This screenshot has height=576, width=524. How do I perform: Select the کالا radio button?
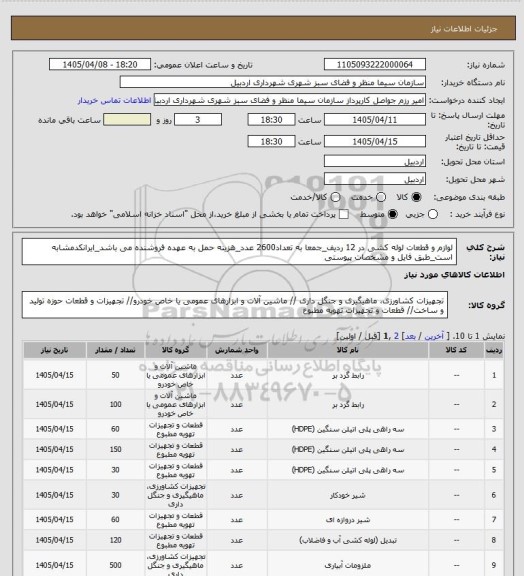click(x=416, y=197)
